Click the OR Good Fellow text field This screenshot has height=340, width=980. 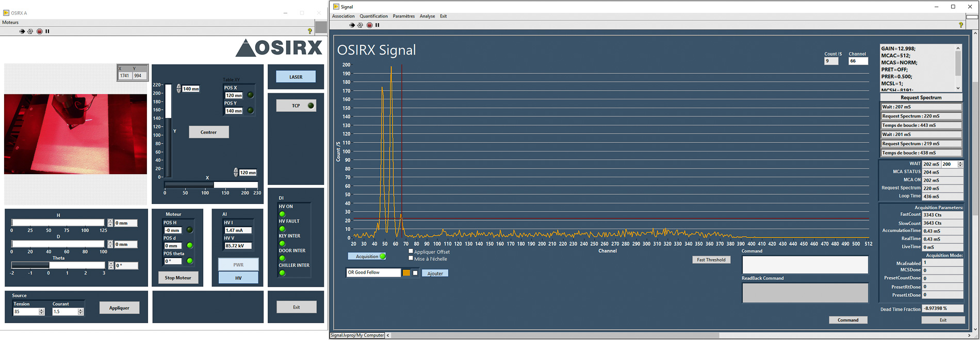tap(373, 273)
